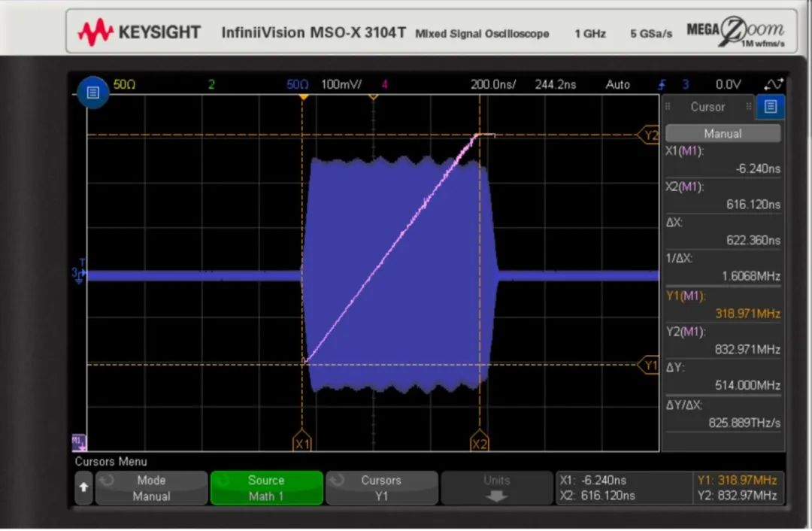Click the Cursor panel title
Viewport: 812px width, 531px height.
pos(707,107)
